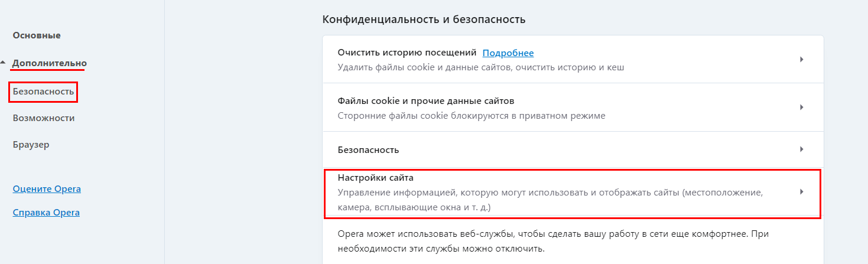Open Возможности in the sidebar

click(x=44, y=118)
